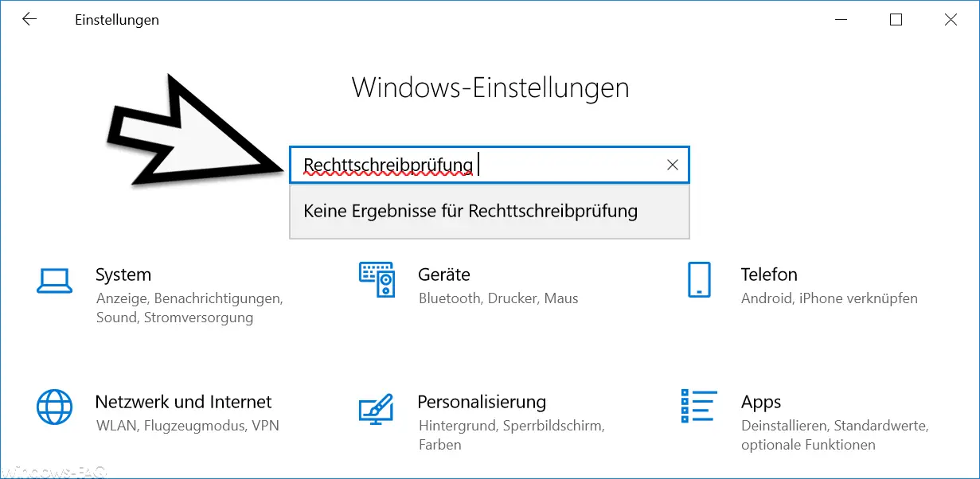Open the Netzwerk und Internet heading
Image resolution: width=980 pixels, height=479 pixels.
coord(183,402)
